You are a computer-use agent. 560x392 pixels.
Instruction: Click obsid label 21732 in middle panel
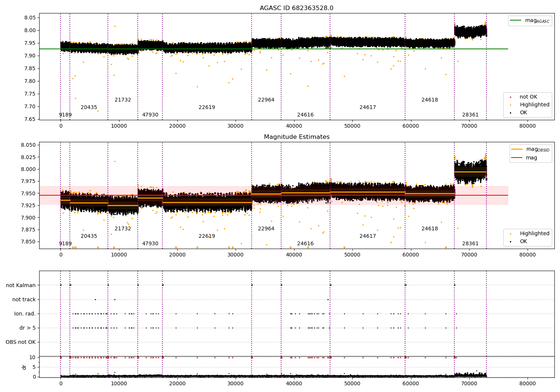pyautogui.click(x=123, y=229)
